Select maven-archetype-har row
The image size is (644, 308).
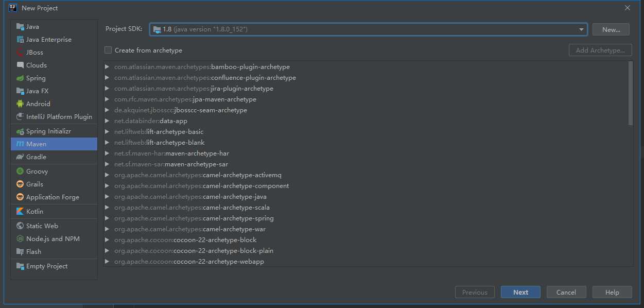coord(365,153)
